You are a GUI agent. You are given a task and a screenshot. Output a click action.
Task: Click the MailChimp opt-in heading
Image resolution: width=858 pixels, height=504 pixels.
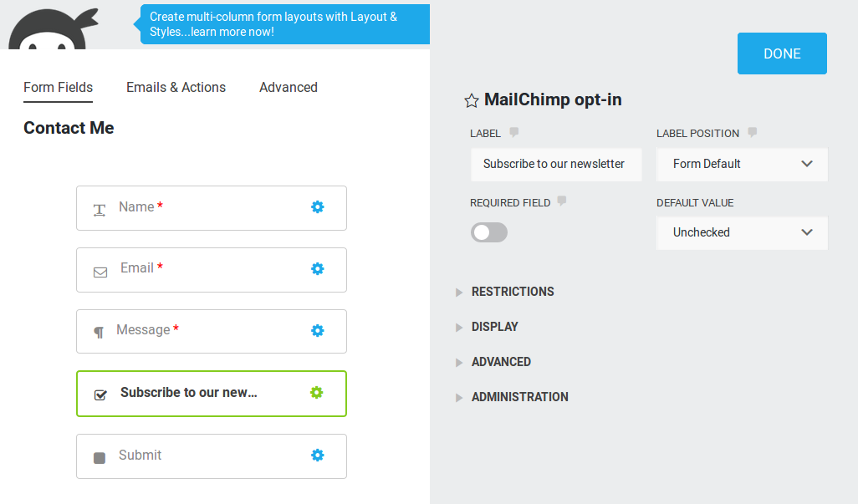553,99
